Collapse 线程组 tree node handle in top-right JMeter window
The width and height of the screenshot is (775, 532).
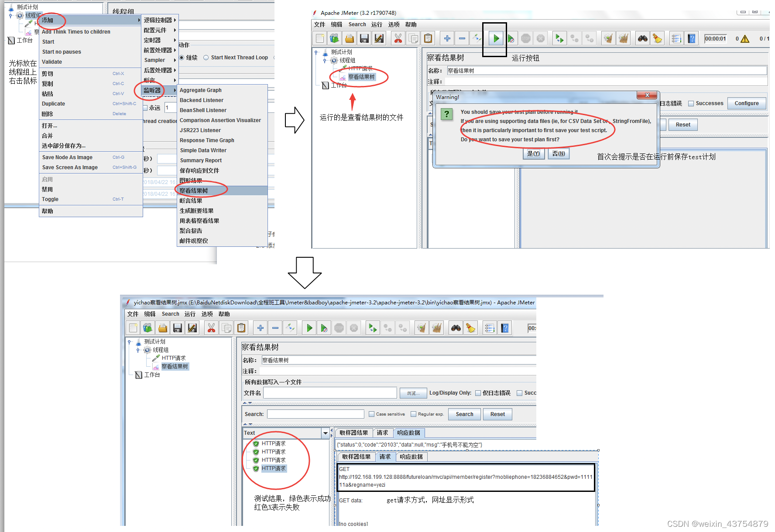(325, 61)
